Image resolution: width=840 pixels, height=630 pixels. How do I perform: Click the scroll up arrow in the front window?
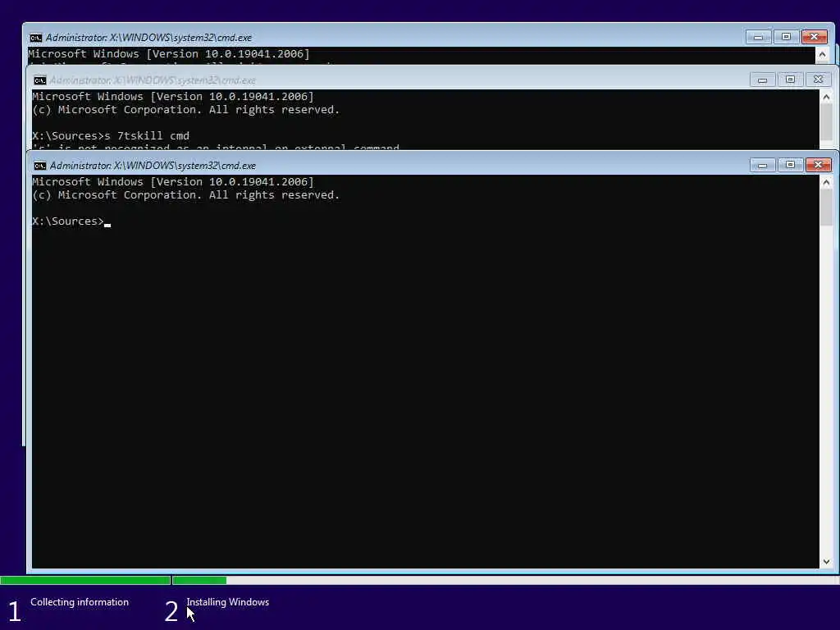pyautogui.click(x=826, y=183)
